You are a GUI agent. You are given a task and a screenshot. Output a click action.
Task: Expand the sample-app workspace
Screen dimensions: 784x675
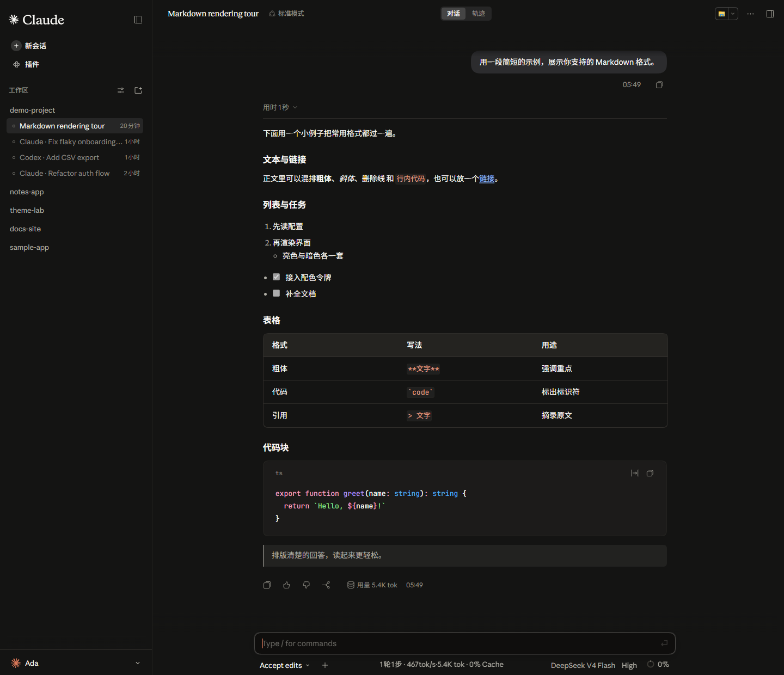click(29, 247)
